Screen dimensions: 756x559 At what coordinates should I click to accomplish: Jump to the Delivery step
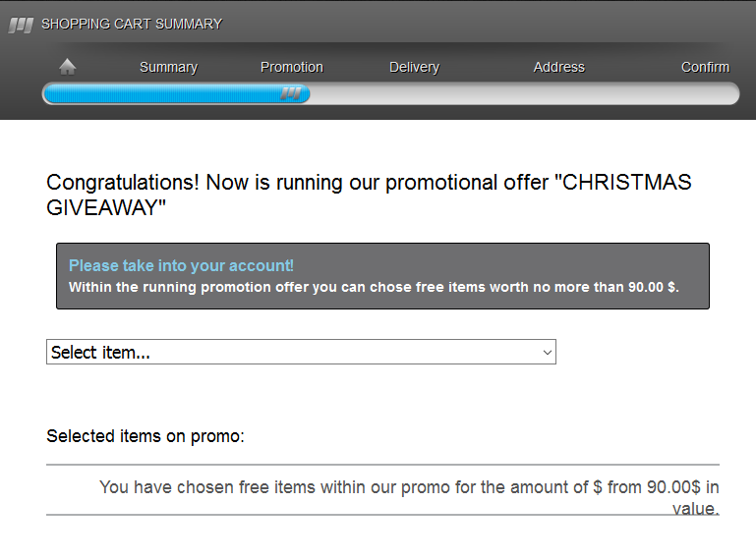click(x=414, y=67)
